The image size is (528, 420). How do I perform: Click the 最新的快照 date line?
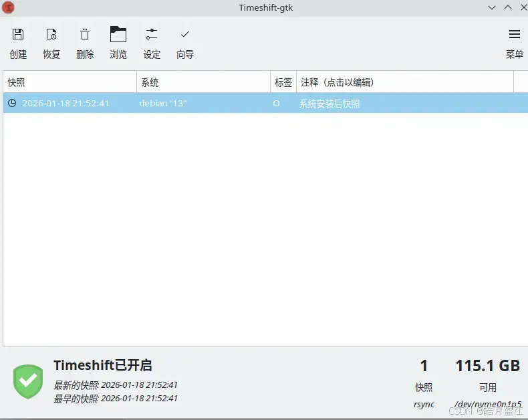[116, 385]
